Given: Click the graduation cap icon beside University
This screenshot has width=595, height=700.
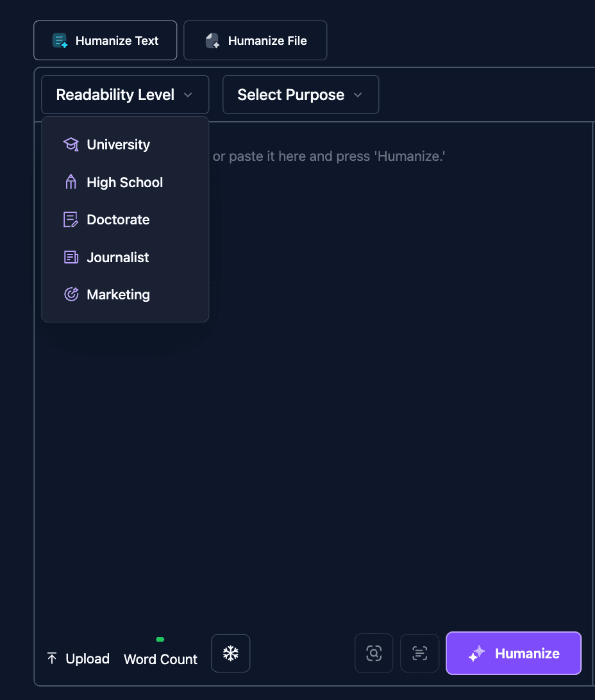Looking at the screenshot, I should tap(71, 144).
